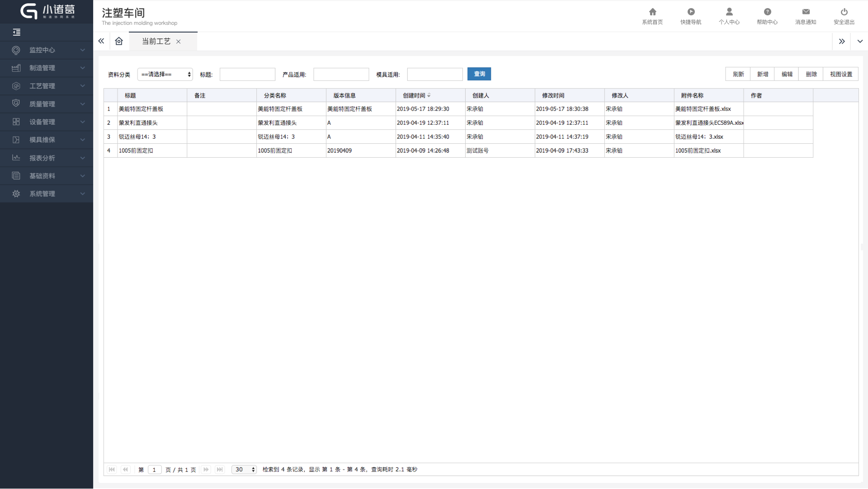Select the 当前工艺 tab
This screenshot has height=489, width=868.
[x=156, y=42]
